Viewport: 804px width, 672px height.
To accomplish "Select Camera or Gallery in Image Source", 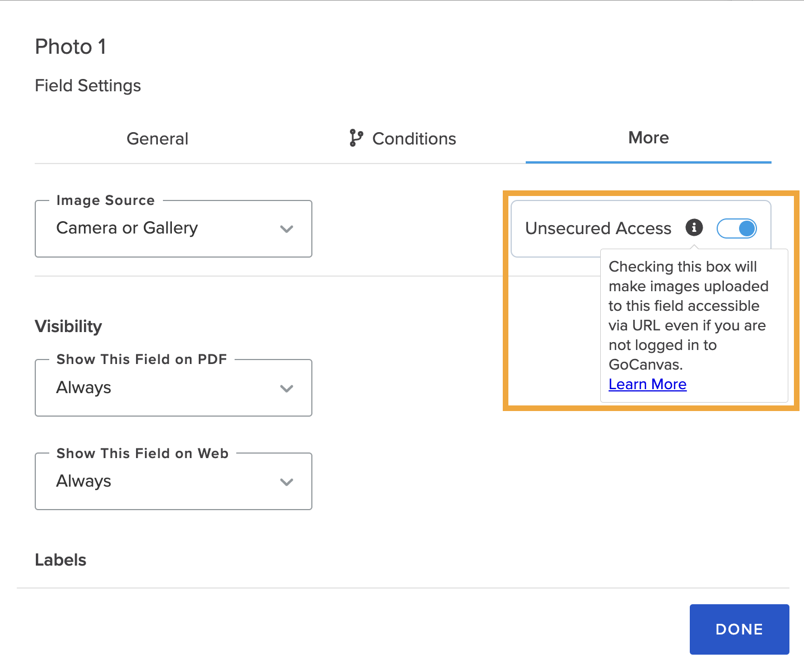I will tap(127, 228).
